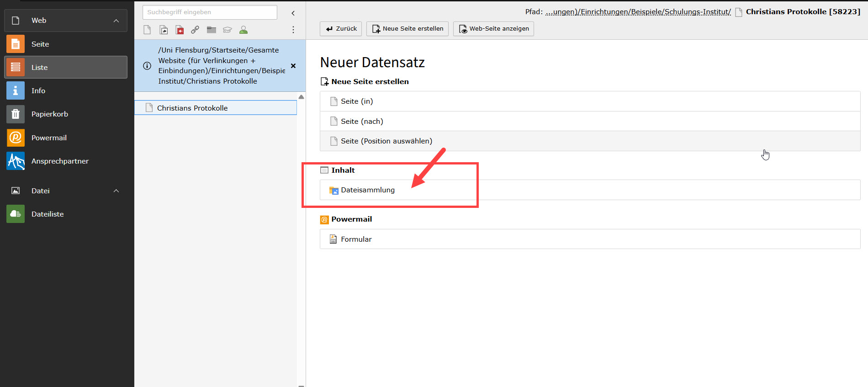Viewport: 868px width, 387px height.
Task: Click the gray folder icon in tree toolbar
Action: pos(211,30)
